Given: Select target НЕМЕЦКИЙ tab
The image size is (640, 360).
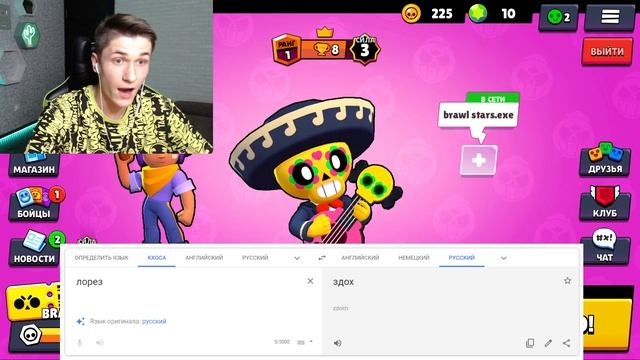Looking at the screenshot, I should [x=413, y=258].
